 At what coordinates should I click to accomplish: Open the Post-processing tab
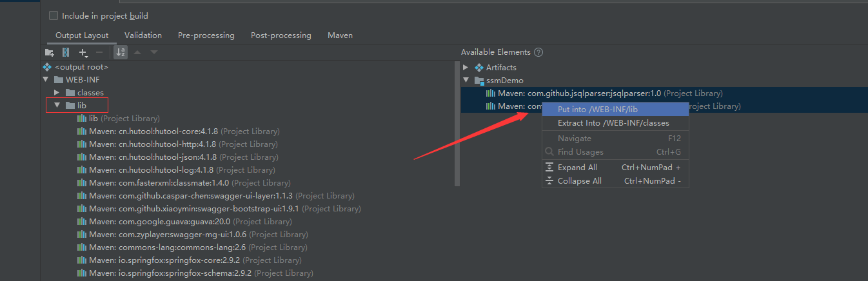click(281, 35)
